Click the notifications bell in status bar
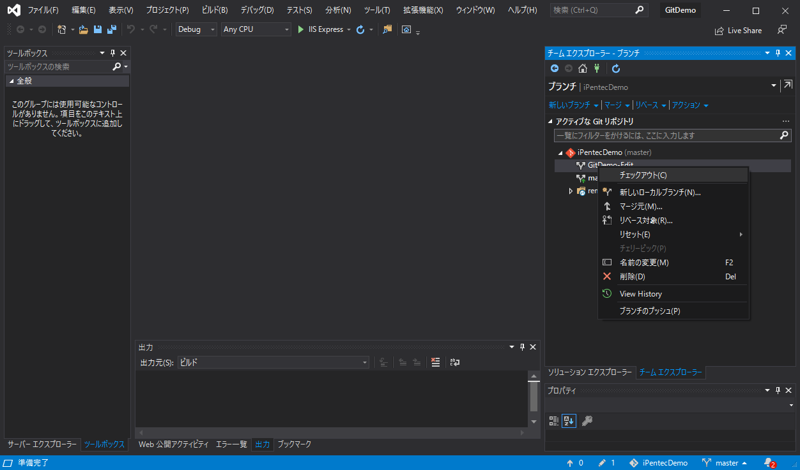800x470 pixels. (x=770, y=463)
